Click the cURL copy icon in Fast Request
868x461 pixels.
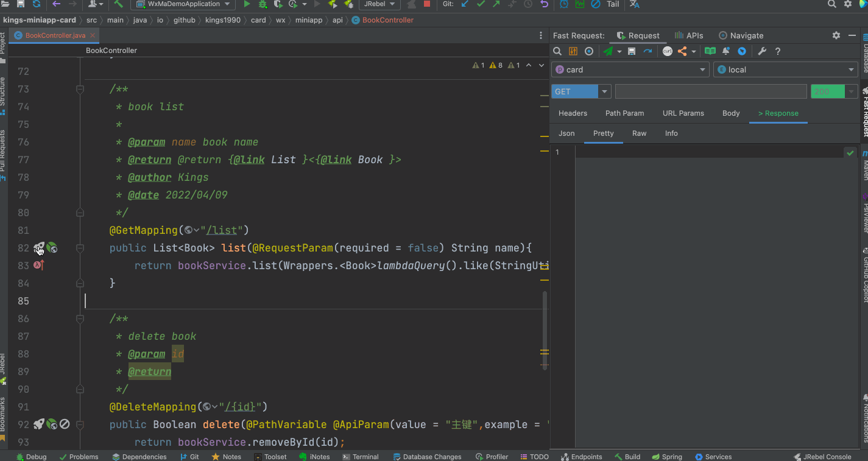[668, 52]
